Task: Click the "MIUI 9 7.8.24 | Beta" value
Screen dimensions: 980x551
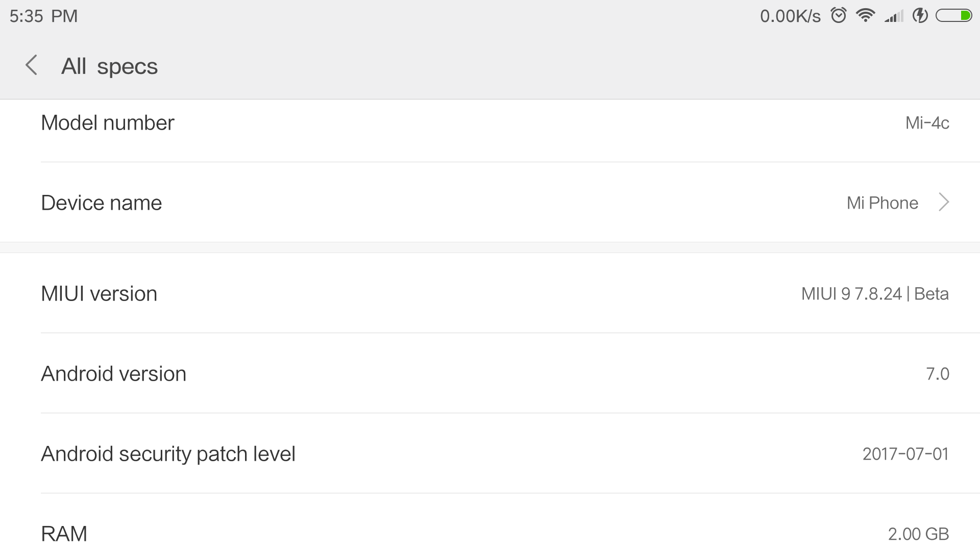Action: point(874,294)
